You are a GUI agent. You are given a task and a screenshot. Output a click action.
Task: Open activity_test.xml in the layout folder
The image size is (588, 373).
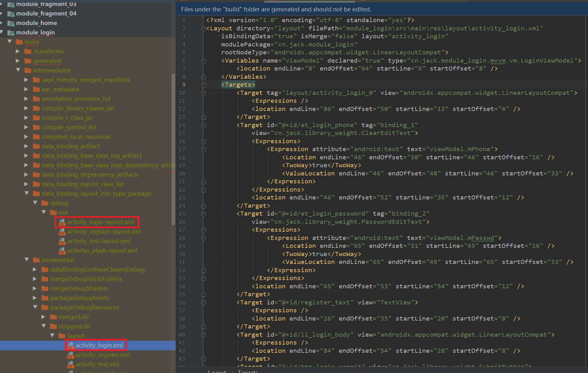[97, 364]
